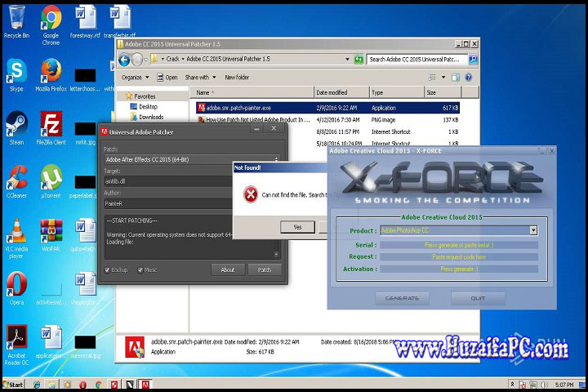Open the Organize dropdown menu
The image size is (588, 392).
click(x=135, y=78)
